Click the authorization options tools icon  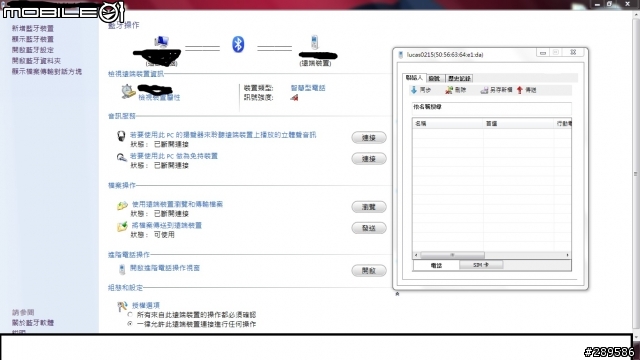(122, 306)
